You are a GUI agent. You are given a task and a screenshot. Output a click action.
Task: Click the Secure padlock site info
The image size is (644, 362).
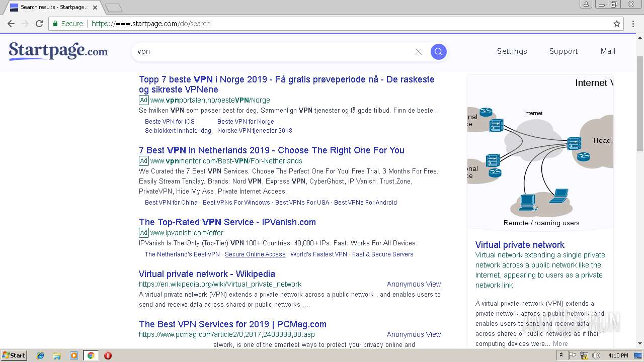(67, 24)
